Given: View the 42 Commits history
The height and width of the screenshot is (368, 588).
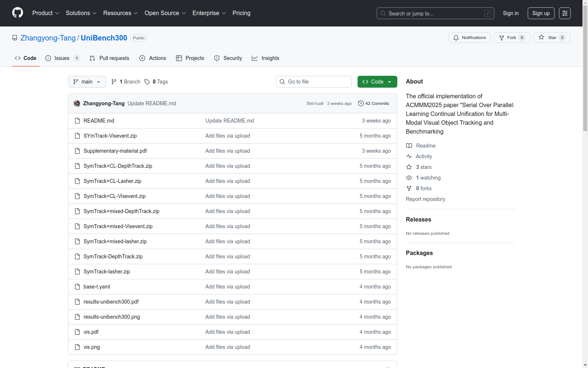Looking at the screenshot, I should click(x=373, y=103).
